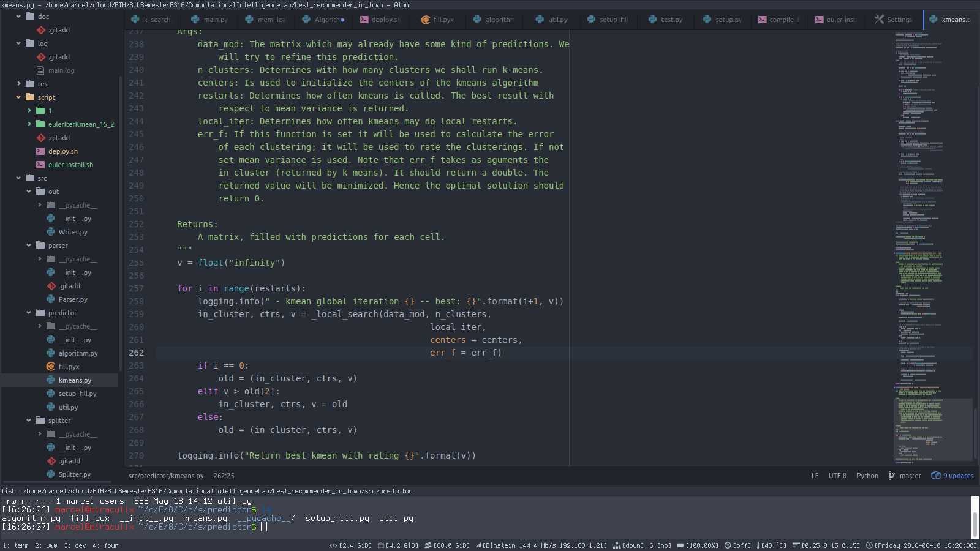
Task: Click the volume off indicator in system bar
Action: tap(737, 545)
